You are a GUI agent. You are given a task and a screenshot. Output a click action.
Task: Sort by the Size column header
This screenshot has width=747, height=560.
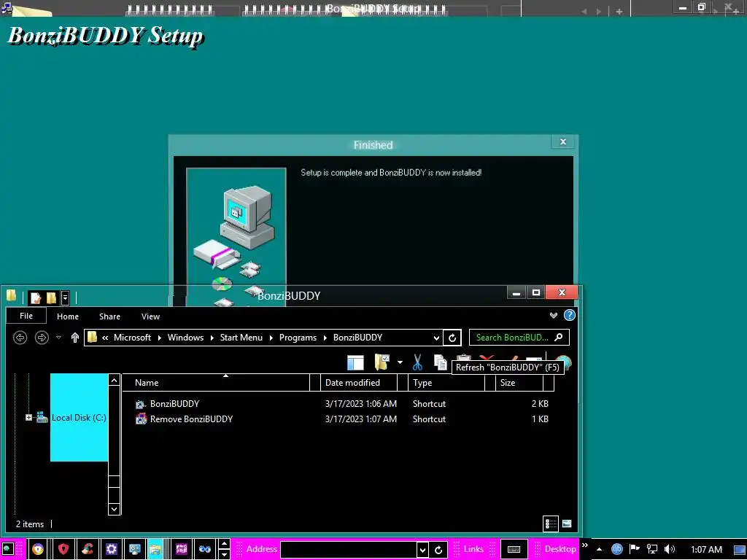(x=519, y=383)
